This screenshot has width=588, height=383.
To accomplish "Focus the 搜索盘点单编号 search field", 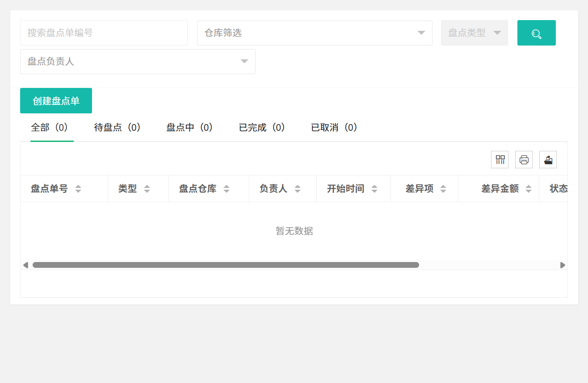I will point(104,33).
